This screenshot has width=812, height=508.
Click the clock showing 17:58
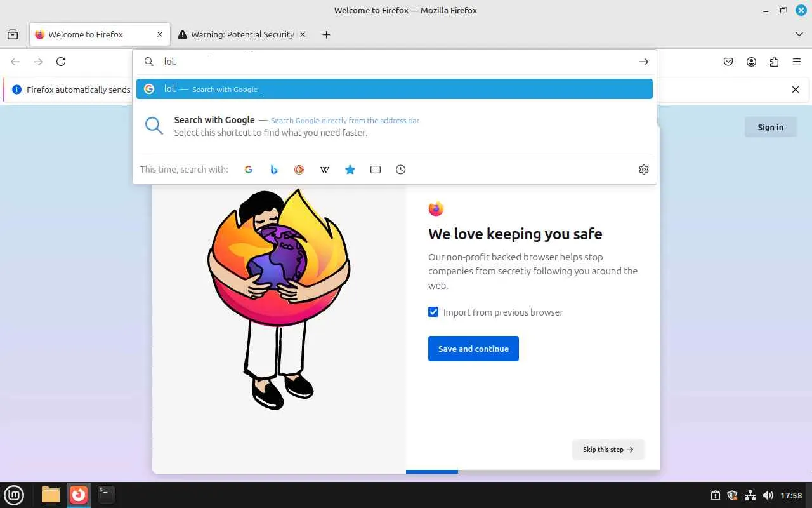point(791,495)
